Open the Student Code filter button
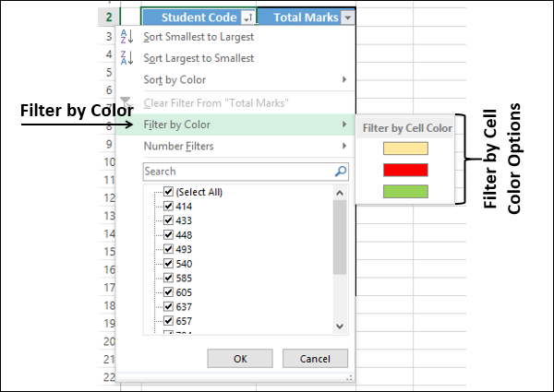 coord(247,18)
